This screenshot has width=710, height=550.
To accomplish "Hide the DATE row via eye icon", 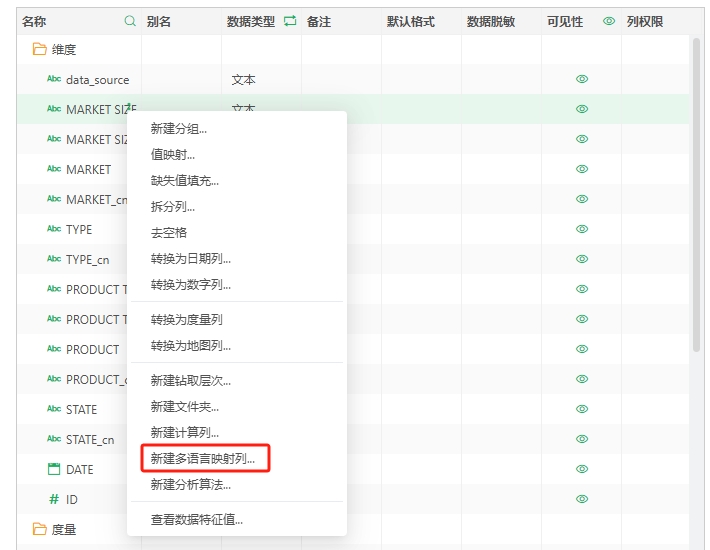I will pos(582,469).
